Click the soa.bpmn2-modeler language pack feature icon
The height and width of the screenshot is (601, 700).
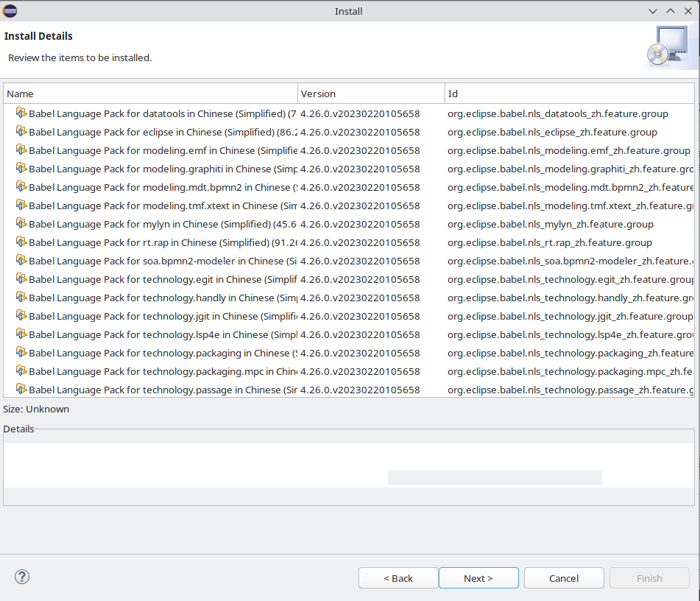pyautogui.click(x=21, y=259)
